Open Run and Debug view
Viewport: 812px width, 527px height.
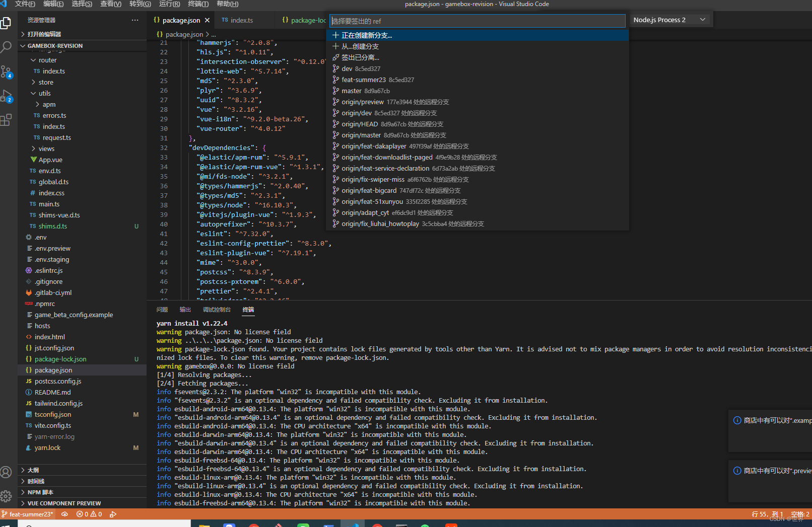[x=6, y=96]
